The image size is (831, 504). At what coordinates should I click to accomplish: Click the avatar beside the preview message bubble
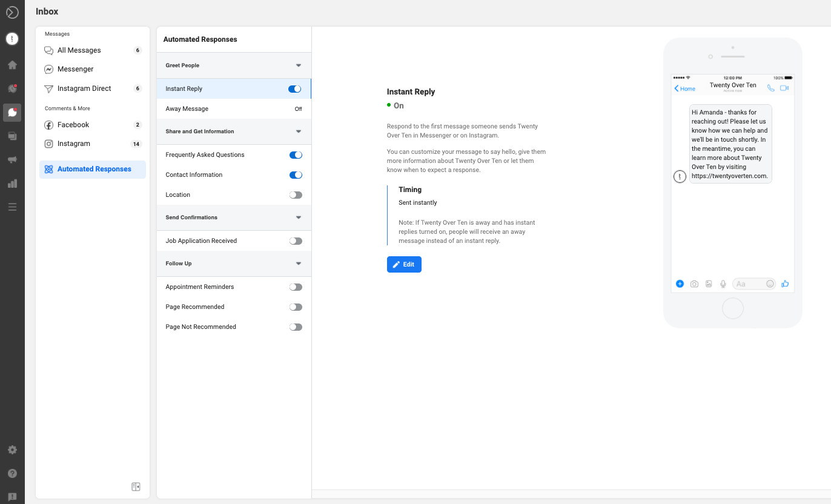(x=680, y=176)
